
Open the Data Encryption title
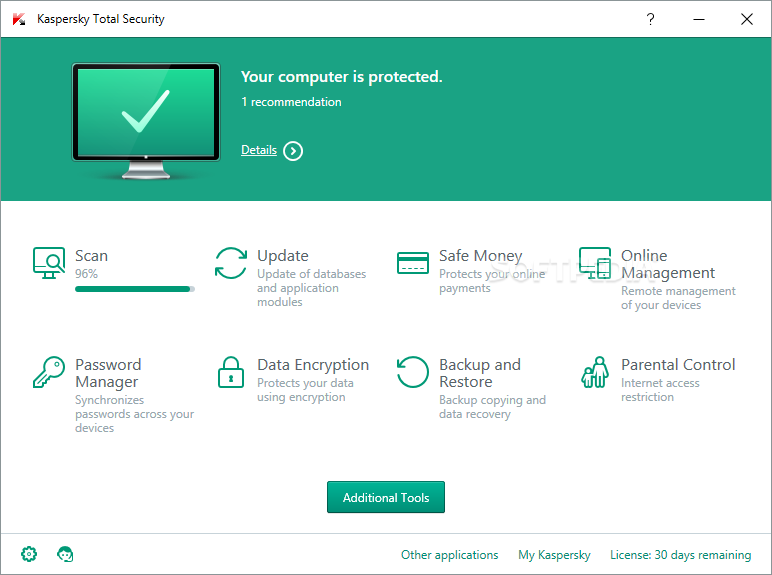(313, 365)
